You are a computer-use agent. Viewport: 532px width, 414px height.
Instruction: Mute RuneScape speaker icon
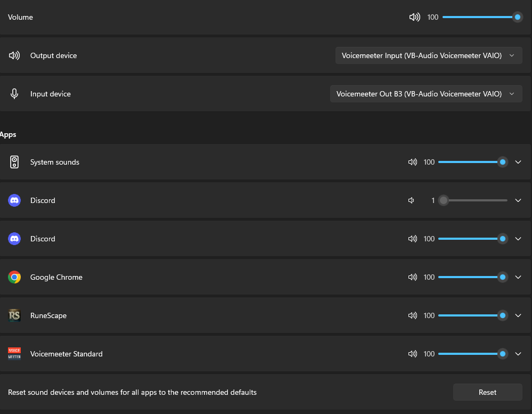(412, 315)
